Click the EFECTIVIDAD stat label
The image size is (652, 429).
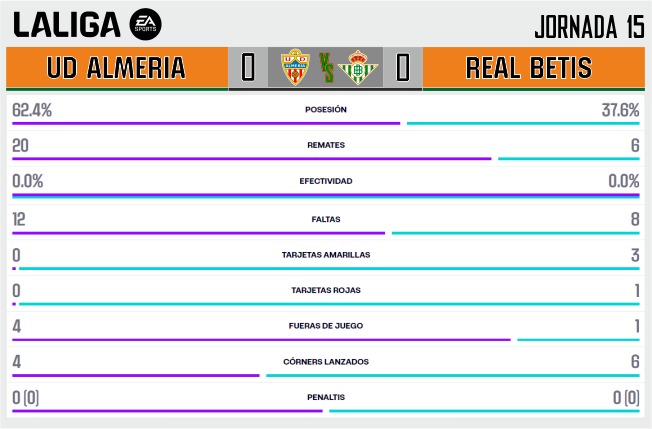[326, 181]
